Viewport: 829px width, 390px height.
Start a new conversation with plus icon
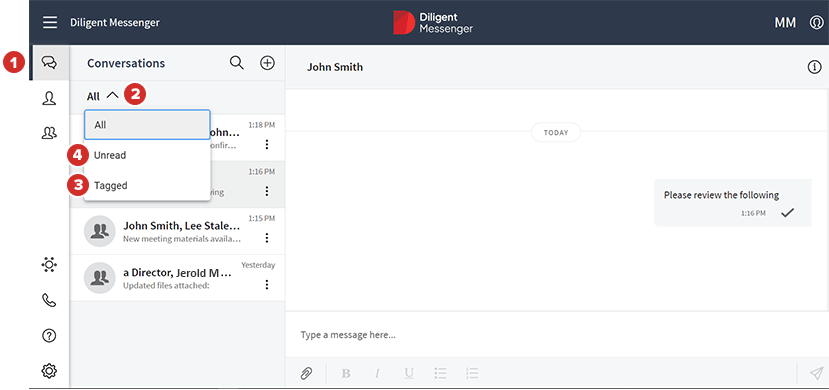[268, 63]
